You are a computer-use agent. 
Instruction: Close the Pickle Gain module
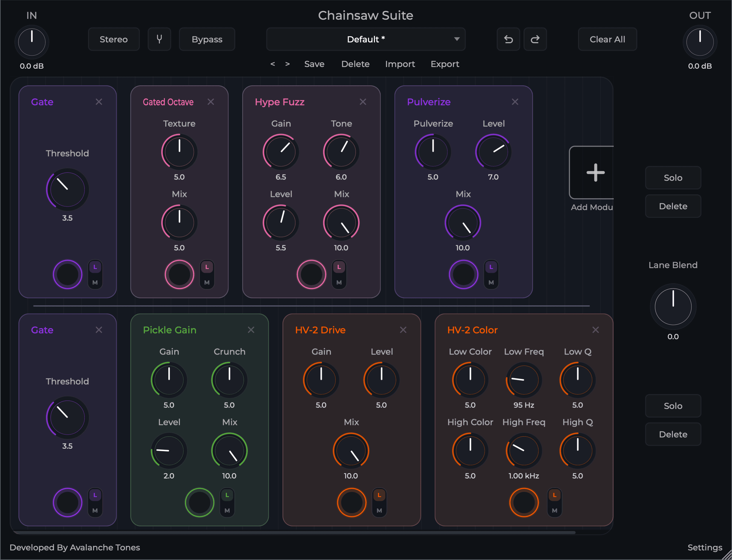pos(251,330)
